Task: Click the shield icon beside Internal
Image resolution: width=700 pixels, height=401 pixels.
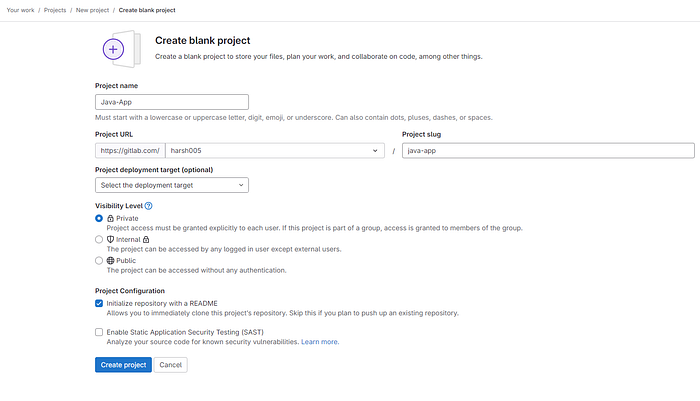Action: click(x=110, y=239)
